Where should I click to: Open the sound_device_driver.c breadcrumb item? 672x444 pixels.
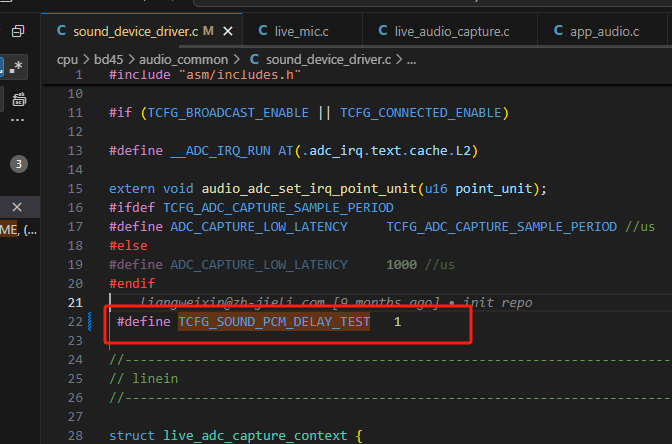point(328,60)
